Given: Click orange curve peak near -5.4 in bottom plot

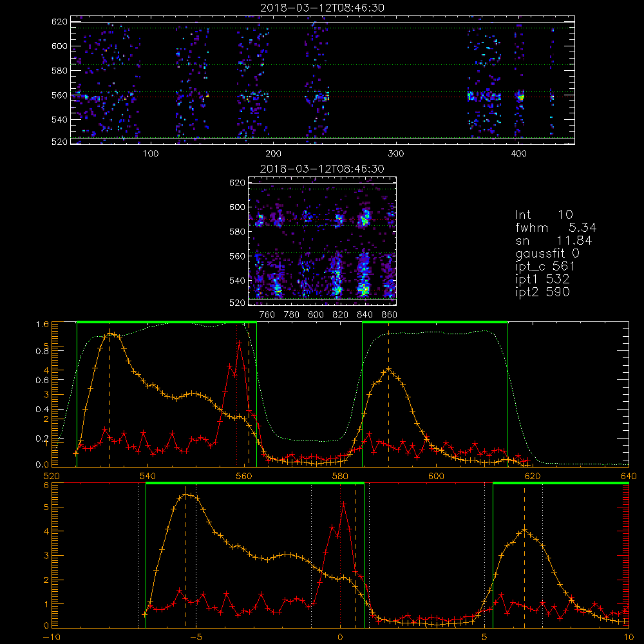Looking at the screenshot, I should 185,495.
